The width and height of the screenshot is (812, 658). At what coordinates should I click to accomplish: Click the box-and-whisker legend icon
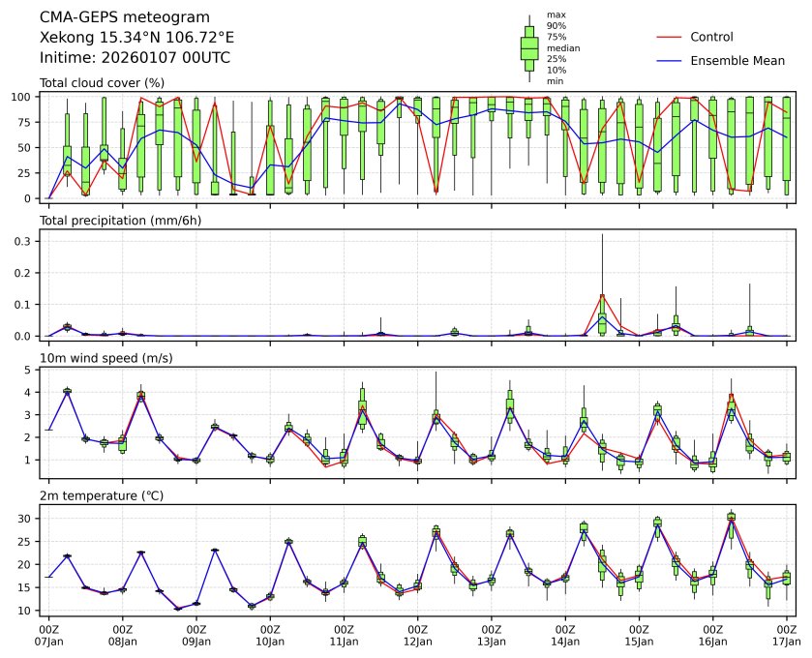[x=529, y=46]
